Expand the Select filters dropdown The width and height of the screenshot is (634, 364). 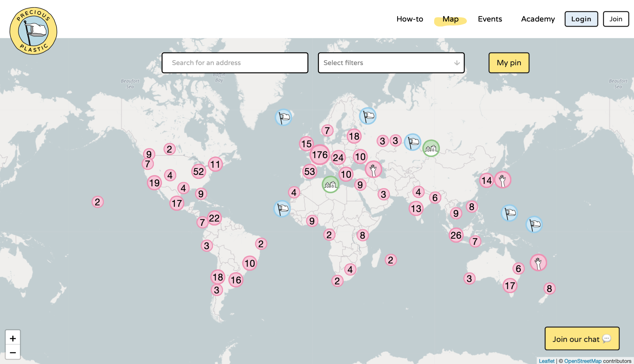coord(391,63)
